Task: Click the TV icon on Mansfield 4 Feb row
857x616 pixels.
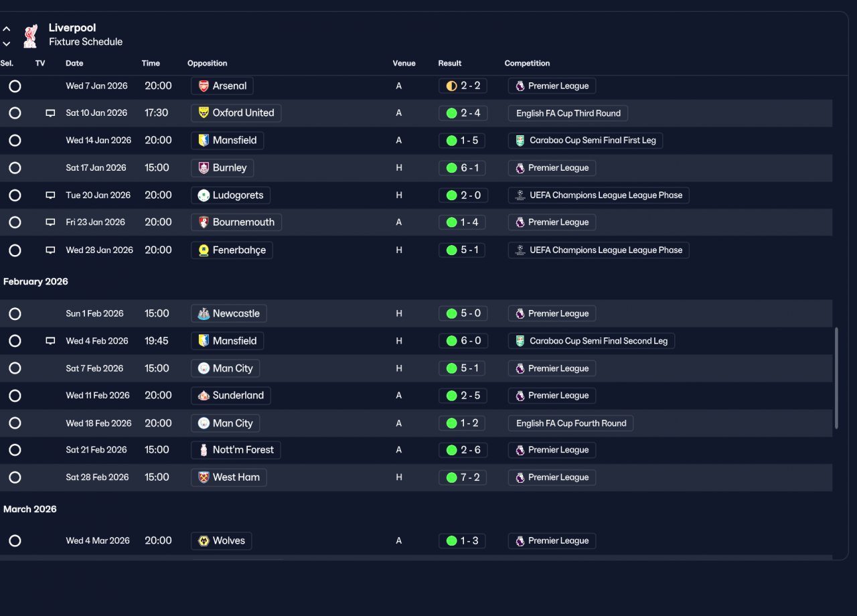Action: (x=50, y=341)
